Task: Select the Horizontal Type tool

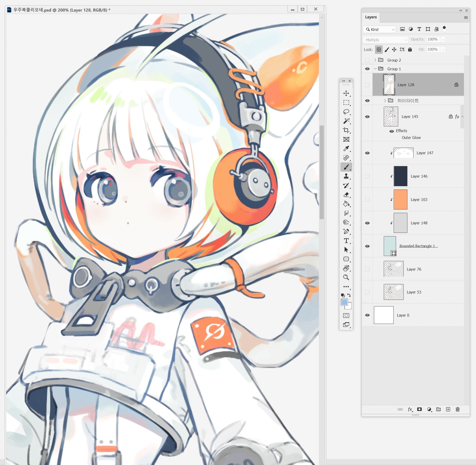Action: click(x=346, y=241)
